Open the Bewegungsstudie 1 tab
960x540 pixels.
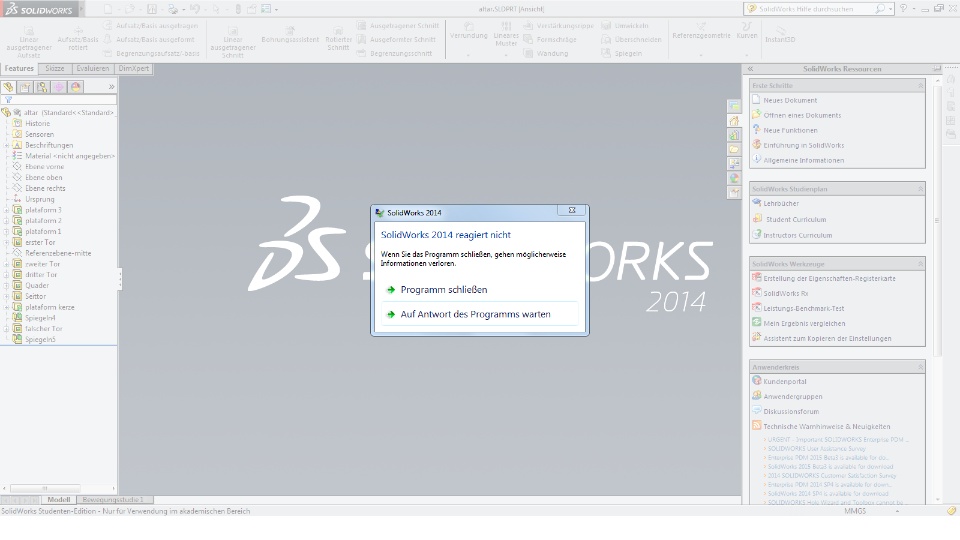[x=113, y=500]
